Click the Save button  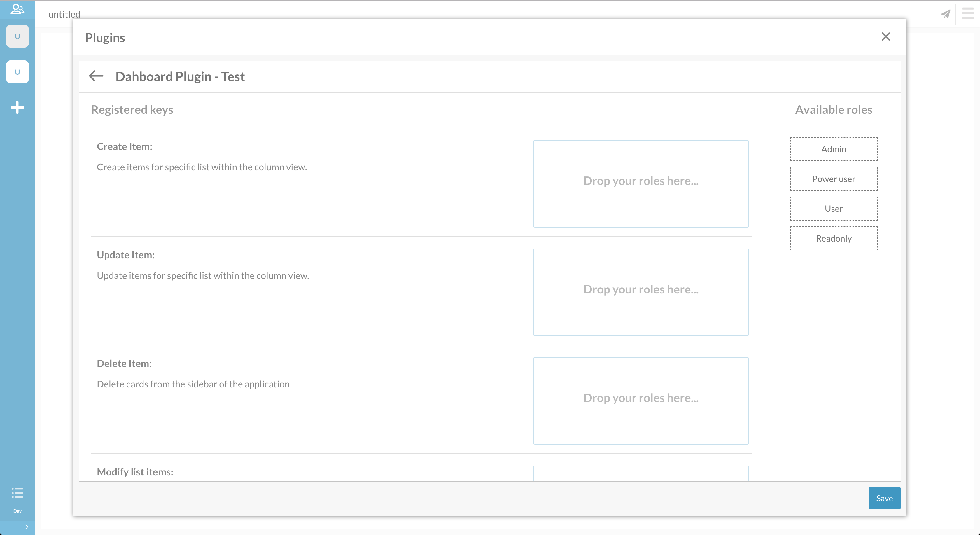tap(884, 498)
